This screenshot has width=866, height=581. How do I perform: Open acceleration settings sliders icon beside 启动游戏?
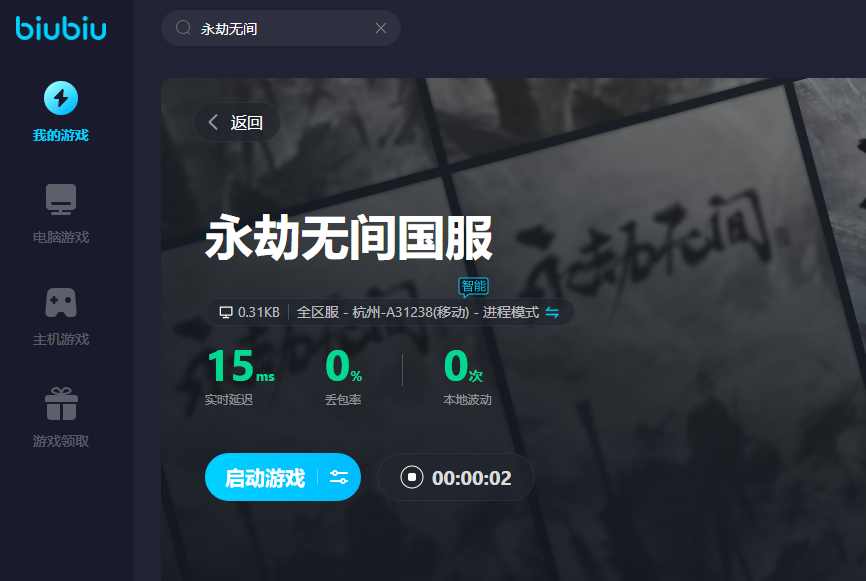pos(339,477)
